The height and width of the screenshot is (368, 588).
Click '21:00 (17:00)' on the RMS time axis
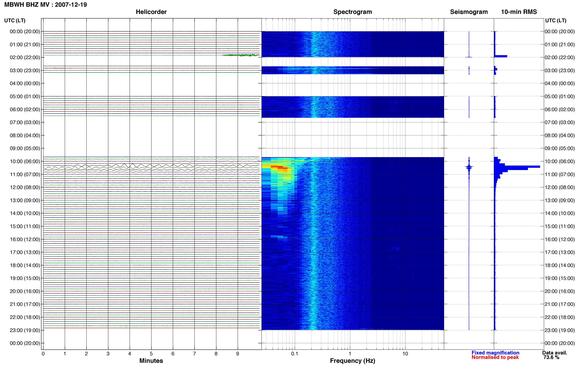(560, 304)
